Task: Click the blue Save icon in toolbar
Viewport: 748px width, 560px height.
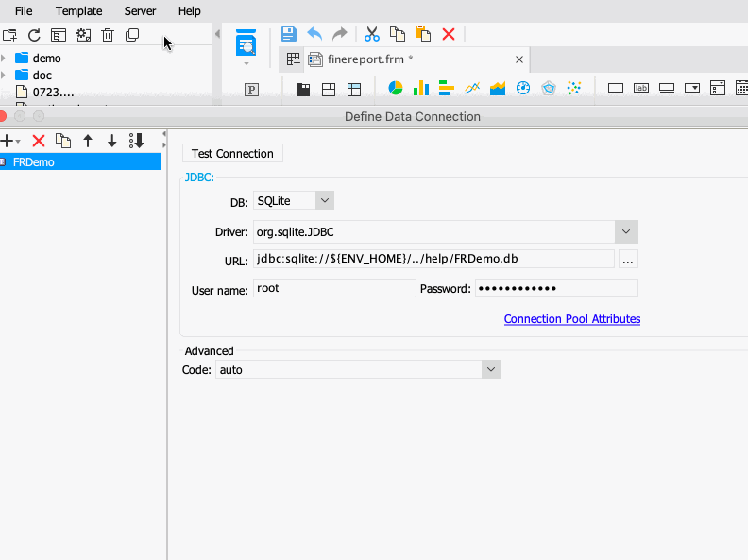Action: coord(289,34)
